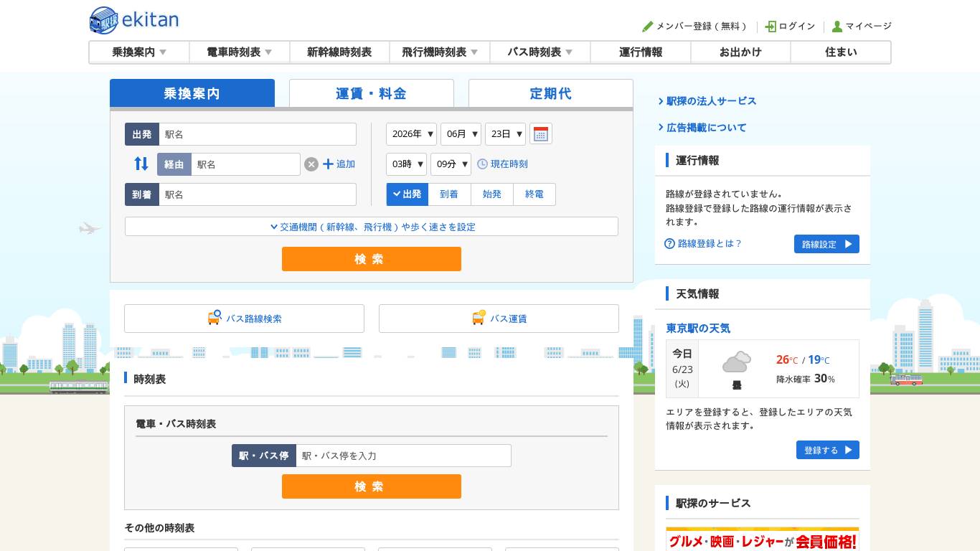Viewport: 980px width, 551px height.
Task: Click the ekitan logo
Action: (x=134, y=20)
